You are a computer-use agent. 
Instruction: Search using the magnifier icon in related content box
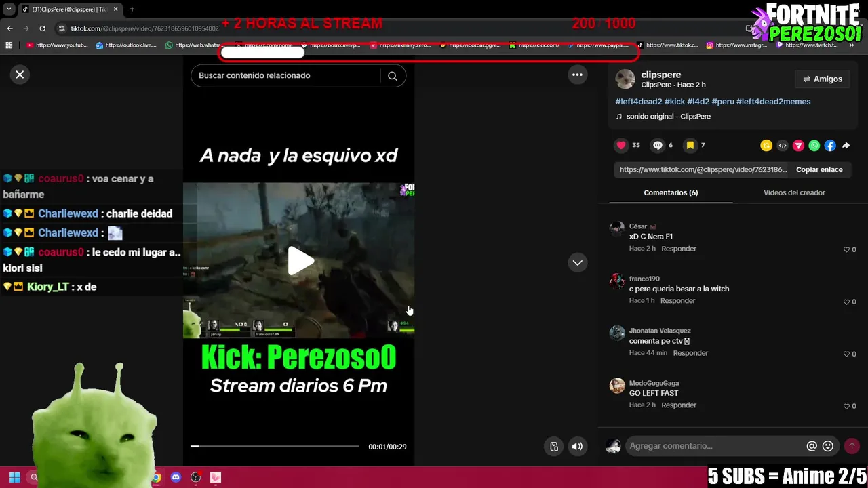point(392,76)
